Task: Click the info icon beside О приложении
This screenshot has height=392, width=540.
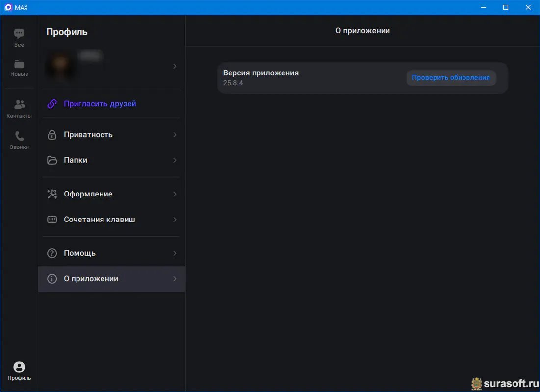Action: 52,279
